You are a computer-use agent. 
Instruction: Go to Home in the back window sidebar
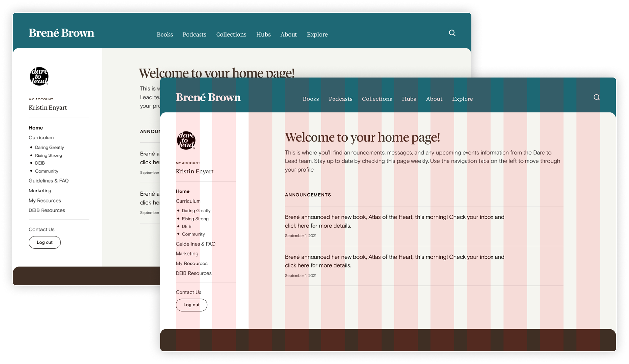[36, 128]
